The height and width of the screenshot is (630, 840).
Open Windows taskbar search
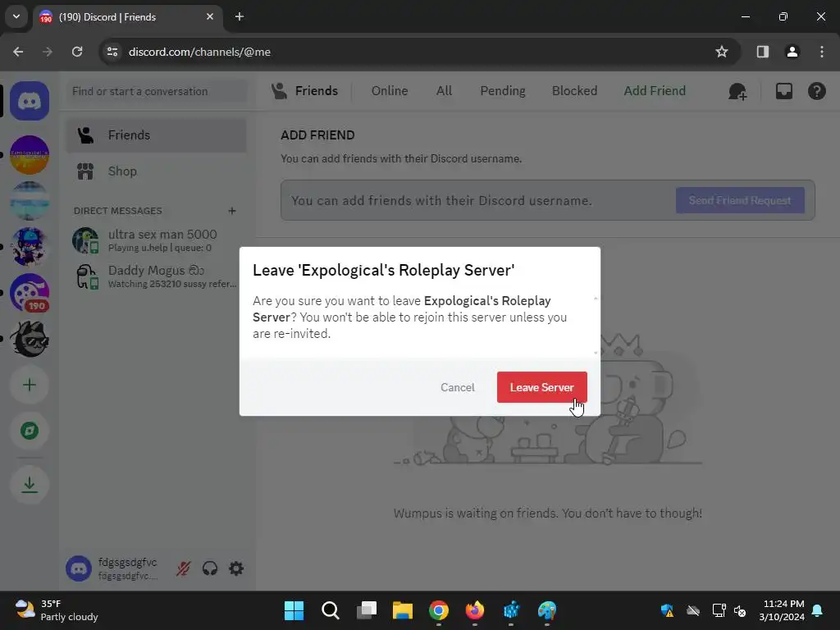point(330,610)
